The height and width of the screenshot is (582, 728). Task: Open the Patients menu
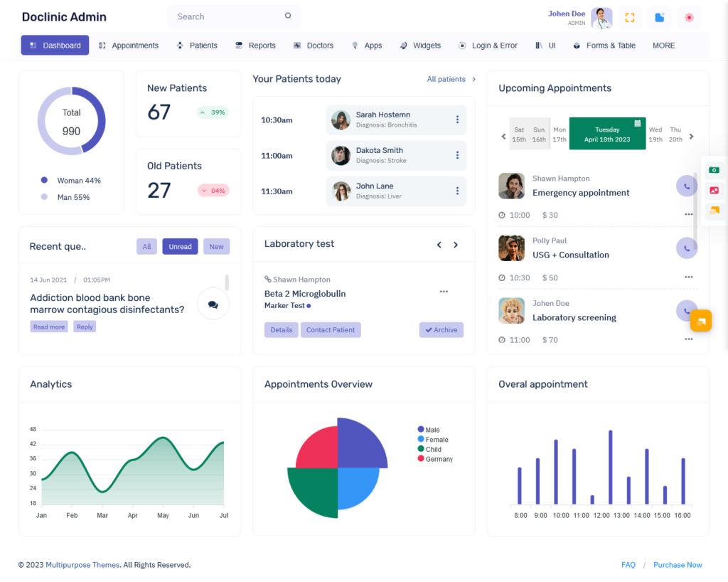pyautogui.click(x=197, y=46)
